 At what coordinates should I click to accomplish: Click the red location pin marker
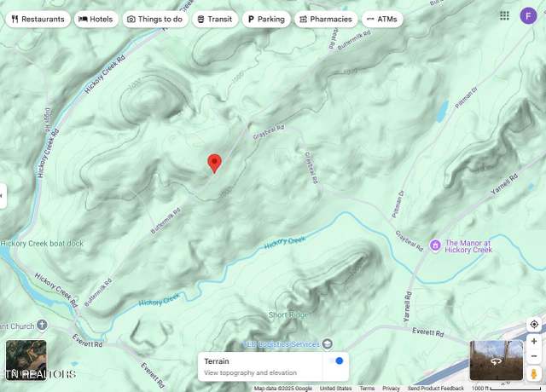[x=214, y=164]
